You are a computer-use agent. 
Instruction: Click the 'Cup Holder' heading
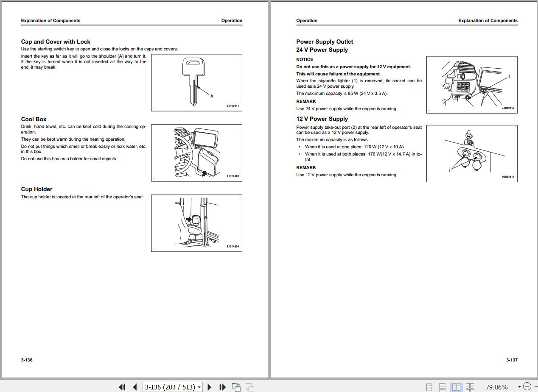pos(37,189)
